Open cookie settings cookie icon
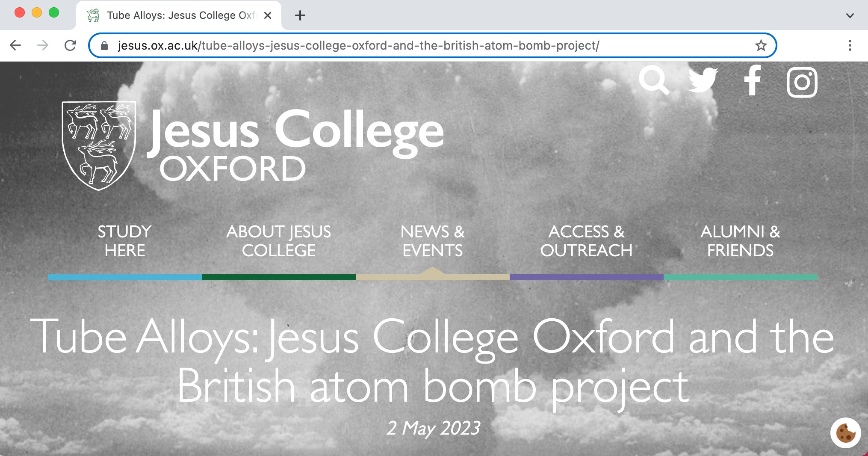Image resolution: width=868 pixels, height=456 pixels. click(845, 433)
